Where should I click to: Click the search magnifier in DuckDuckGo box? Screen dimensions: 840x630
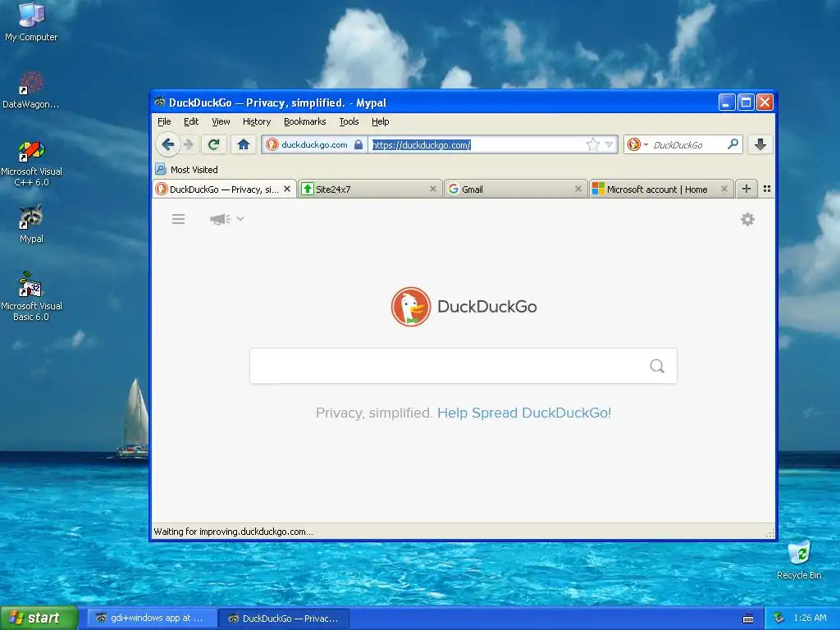click(x=657, y=366)
